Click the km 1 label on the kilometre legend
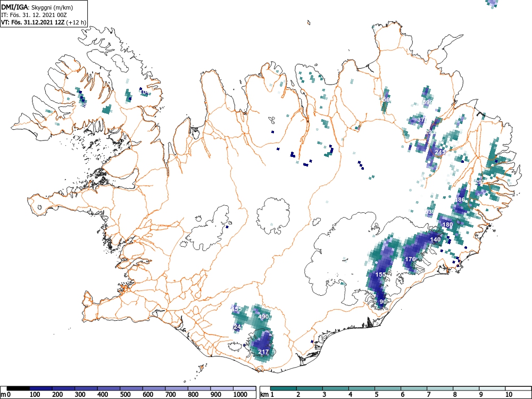Viewport: 532px width, 399px height. (268, 395)
